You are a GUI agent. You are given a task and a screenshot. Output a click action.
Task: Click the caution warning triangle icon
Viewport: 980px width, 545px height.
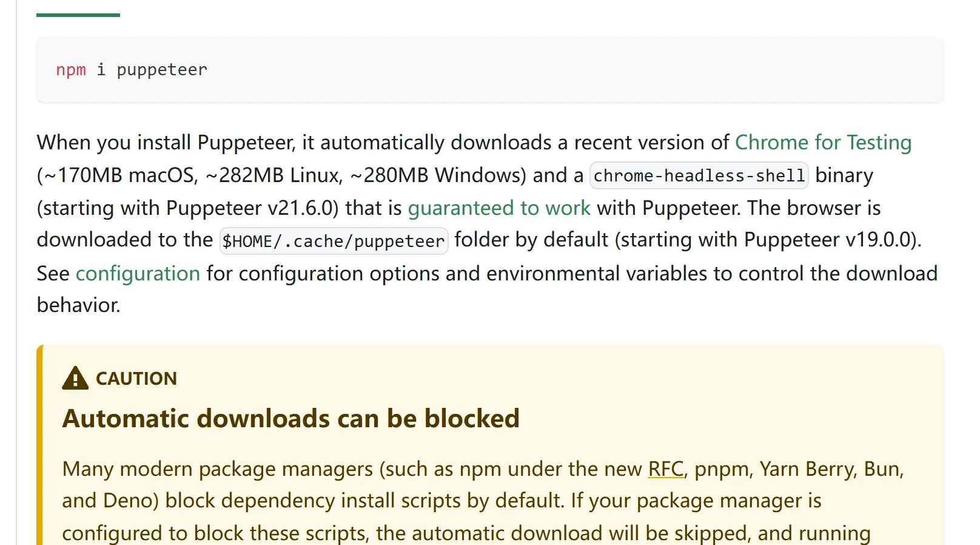75,378
